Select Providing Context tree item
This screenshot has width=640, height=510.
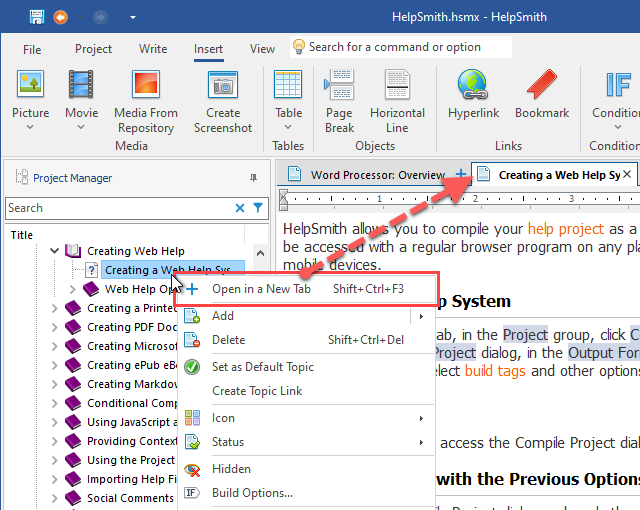(131, 441)
